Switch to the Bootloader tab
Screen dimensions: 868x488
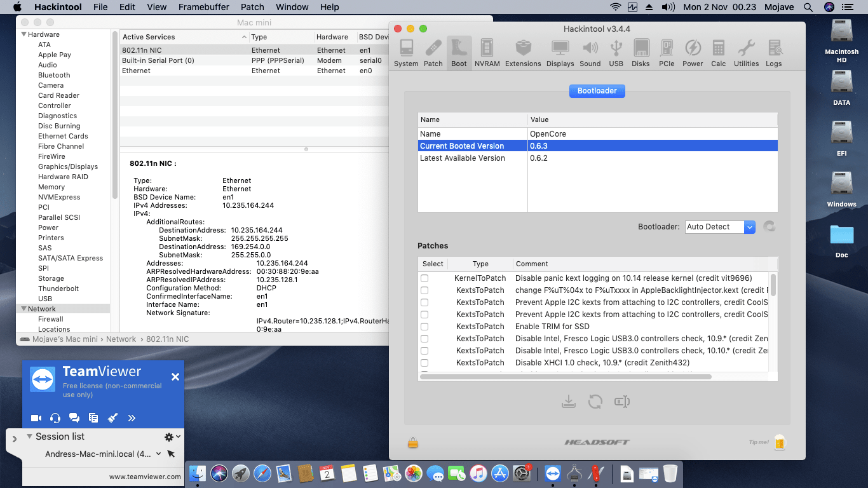[597, 91]
